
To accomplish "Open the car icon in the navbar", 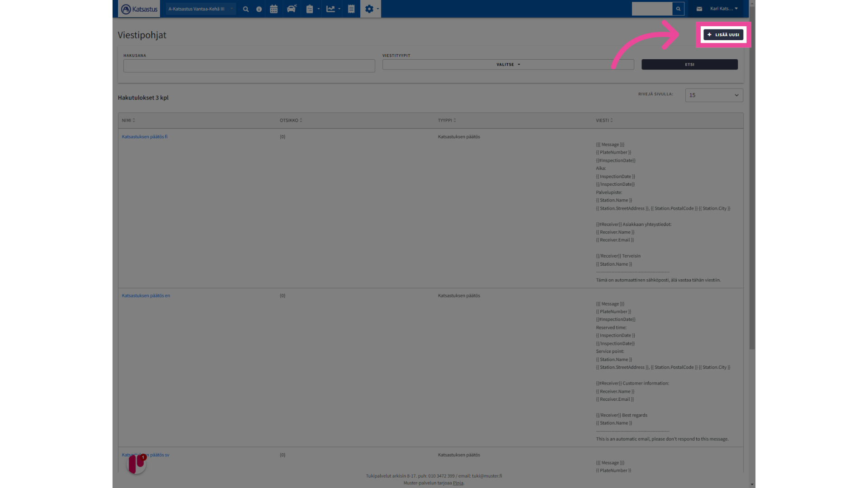I will point(292,9).
